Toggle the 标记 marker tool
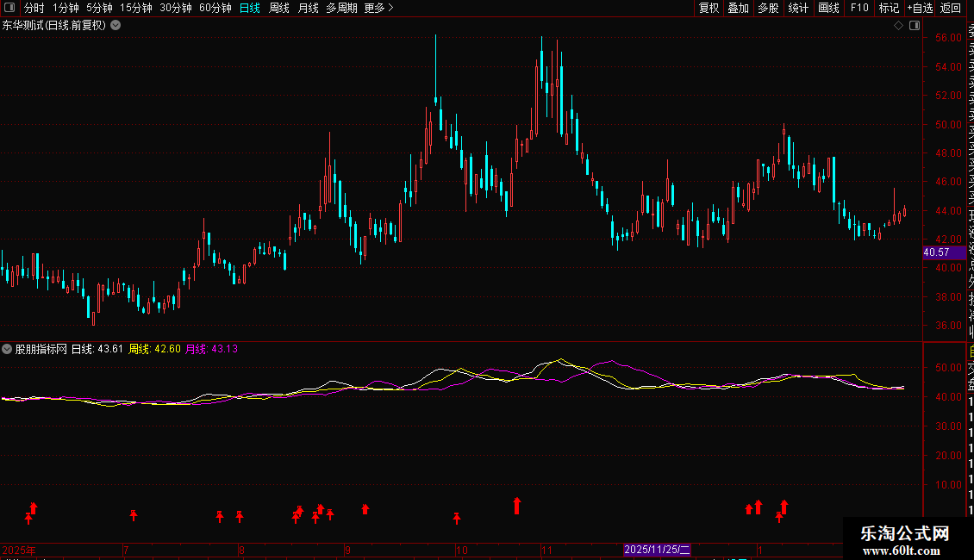This screenshot has height=560, width=974. 889,8
